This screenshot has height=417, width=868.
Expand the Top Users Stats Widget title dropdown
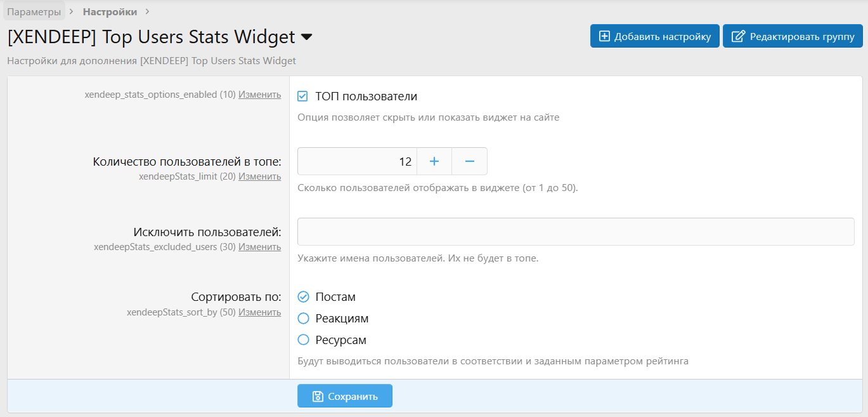click(x=306, y=37)
